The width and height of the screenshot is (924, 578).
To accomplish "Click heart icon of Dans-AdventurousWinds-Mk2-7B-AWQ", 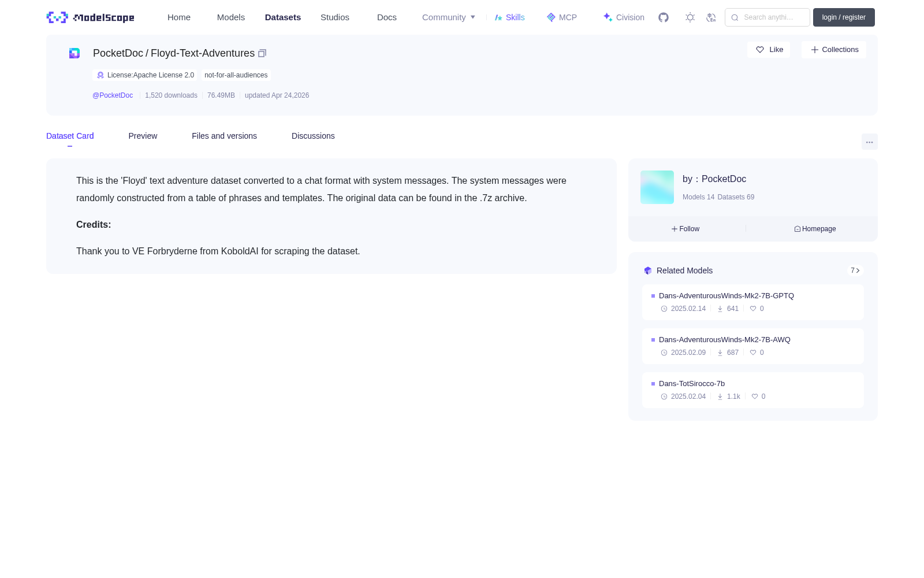I will click(753, 353).
